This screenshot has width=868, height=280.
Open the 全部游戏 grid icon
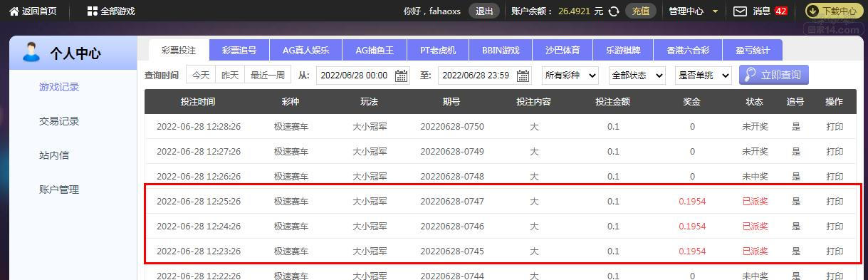point(92,11)
